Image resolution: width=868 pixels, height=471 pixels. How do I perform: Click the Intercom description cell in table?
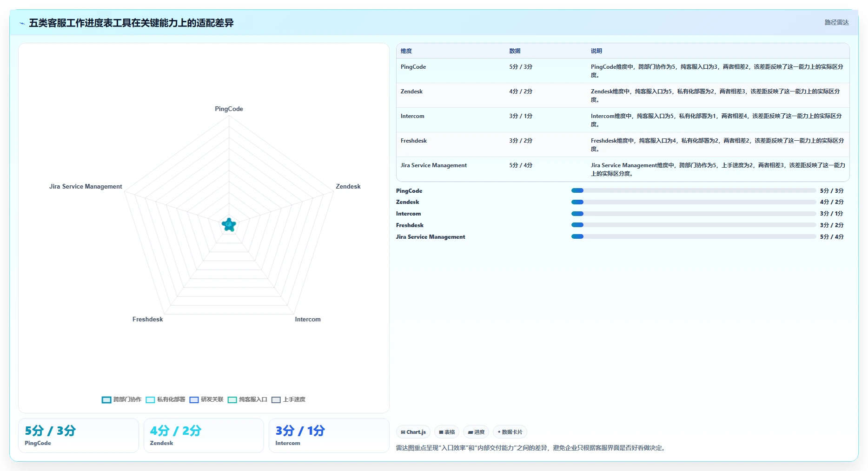pyautogui.click(x=717, y=120)
